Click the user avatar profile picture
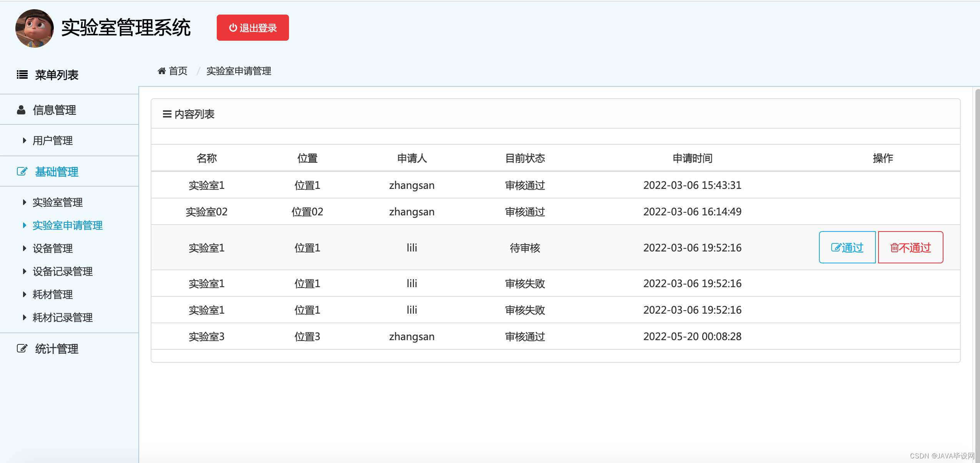 (34, 28)
